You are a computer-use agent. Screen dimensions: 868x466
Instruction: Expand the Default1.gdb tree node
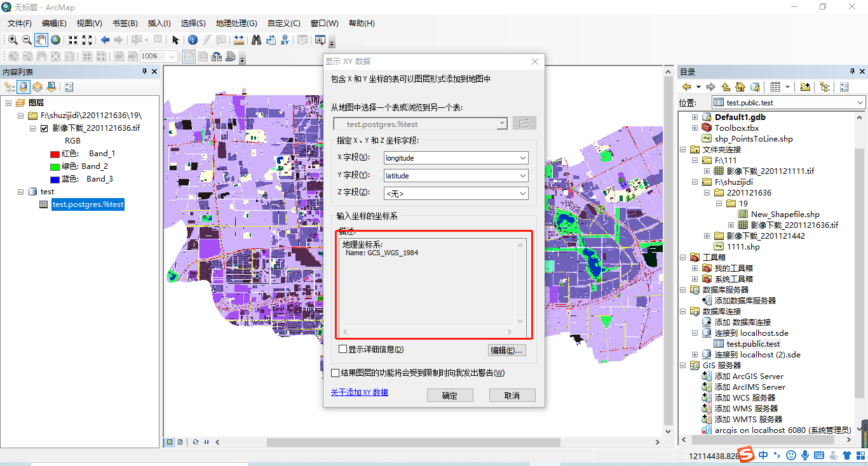point(694,116)
